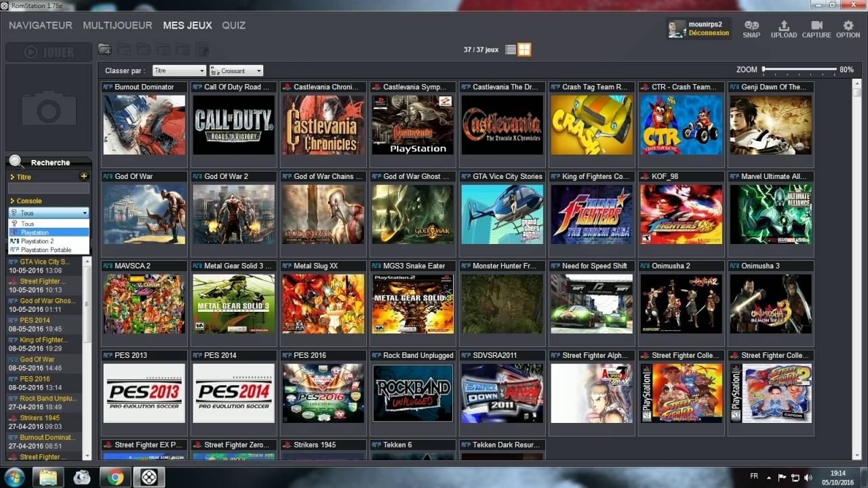868x488 pixels.
Task: Click Rock Band Unplugged recent entry
Action: (48, 399)
